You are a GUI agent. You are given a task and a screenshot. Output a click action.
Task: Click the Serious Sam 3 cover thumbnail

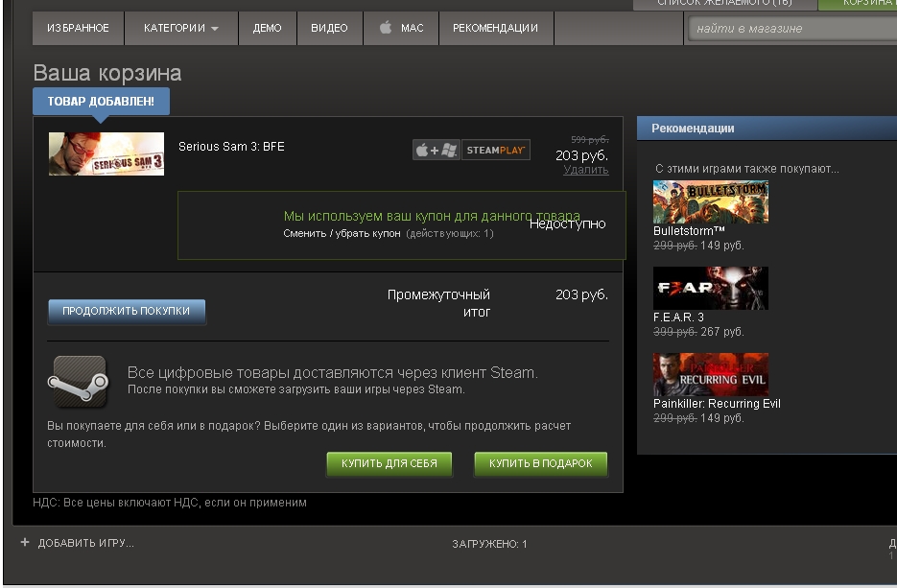[x=106, y=153]
